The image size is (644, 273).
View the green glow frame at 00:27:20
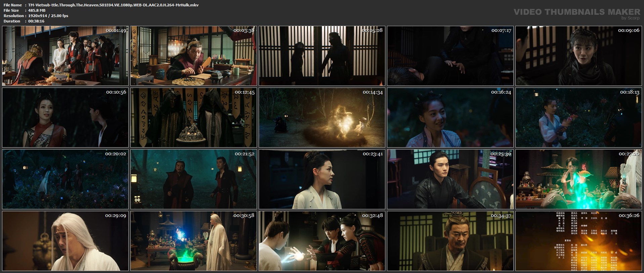[578, 179]
